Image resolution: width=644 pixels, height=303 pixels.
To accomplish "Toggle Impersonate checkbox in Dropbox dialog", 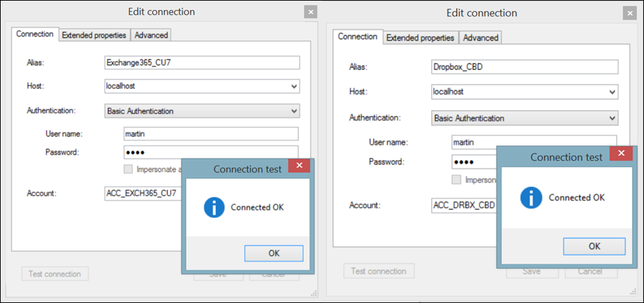I will (456, 179).
